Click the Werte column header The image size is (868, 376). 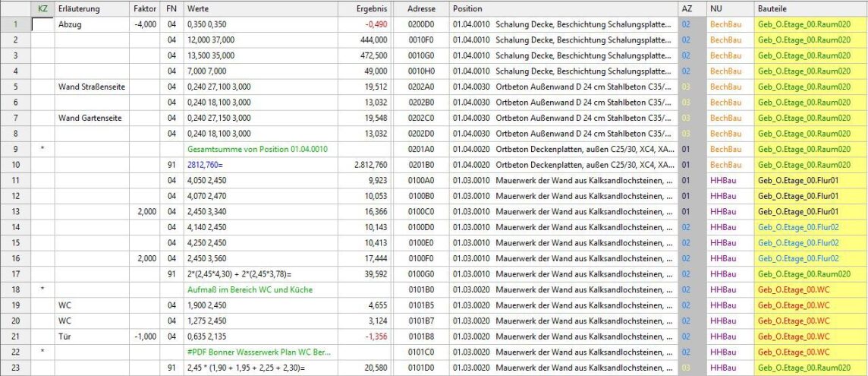pyautogui.click(x=261, y=9)
